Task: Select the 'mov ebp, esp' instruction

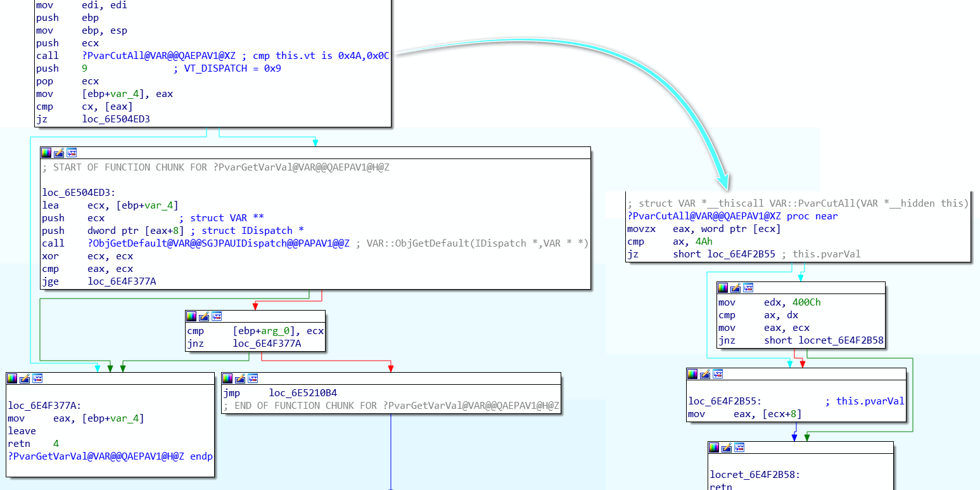Action: (82, 30)
